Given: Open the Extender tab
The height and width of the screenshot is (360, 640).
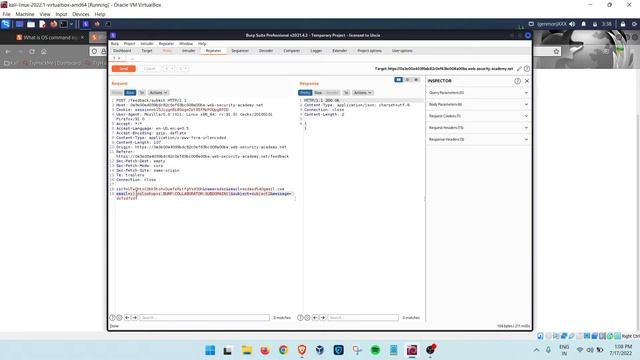Looking at the screenshot, I should [340, 51].
